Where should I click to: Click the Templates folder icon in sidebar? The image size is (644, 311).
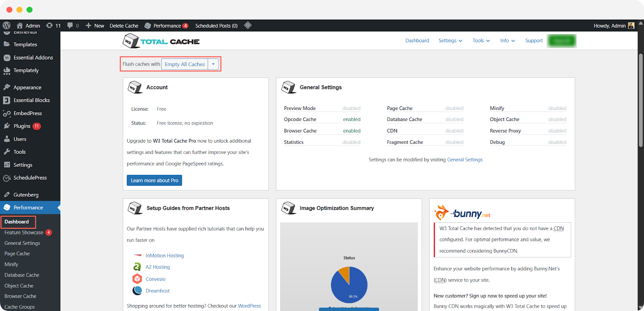coord(7,44)
